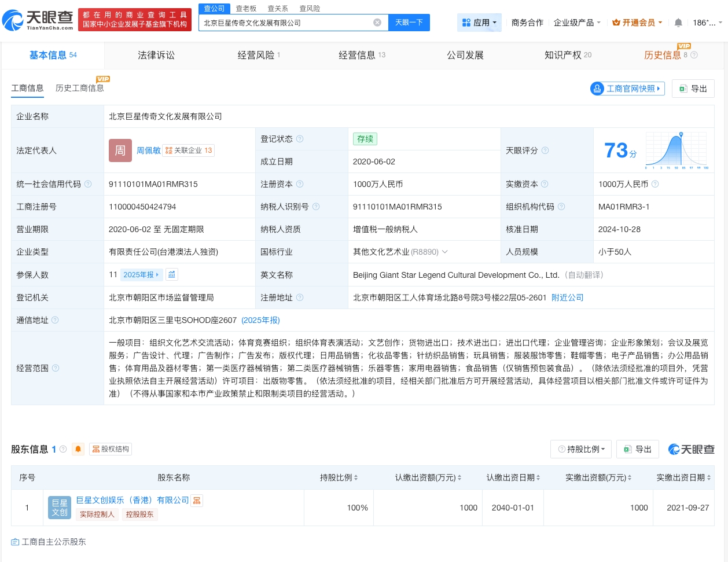Image resolution: width=728 pixels, height=562 pixels.
Task: Click the help icon next to 天眼评分
Action: click(545, 150)
